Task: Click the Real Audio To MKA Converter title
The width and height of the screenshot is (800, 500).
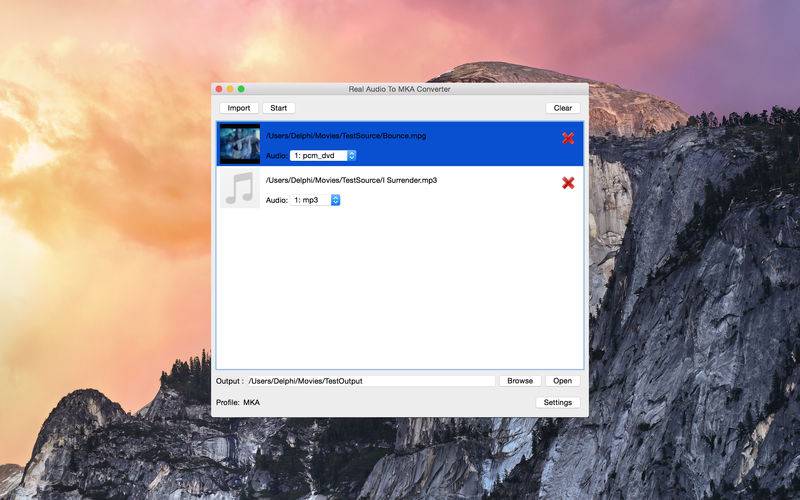Action: [399, 89]
